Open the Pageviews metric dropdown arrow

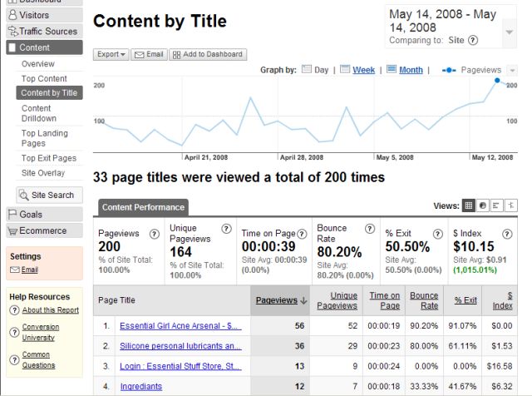[x=512, y=71]
